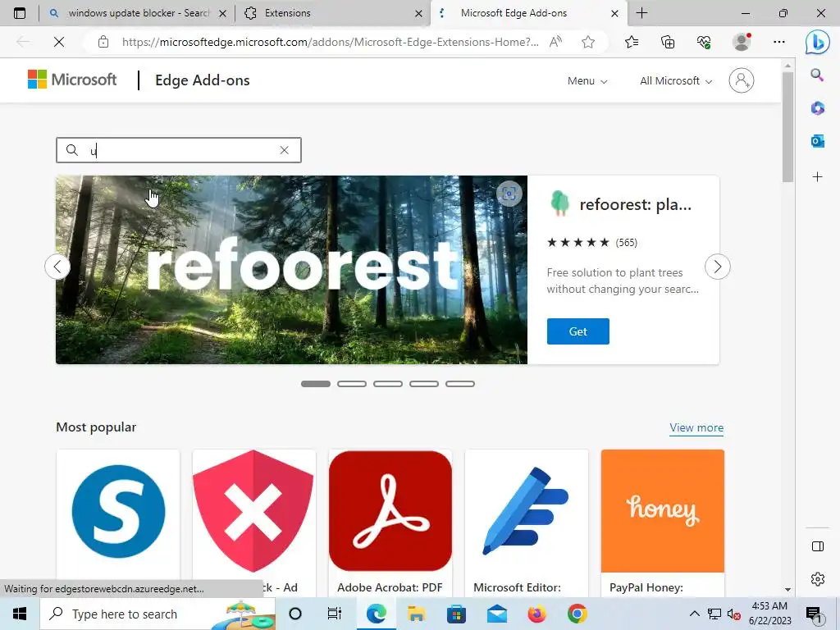This screenshot has width=840, height=630.
Task: Open the PayPal Honey card
Action: coord(663,523)
